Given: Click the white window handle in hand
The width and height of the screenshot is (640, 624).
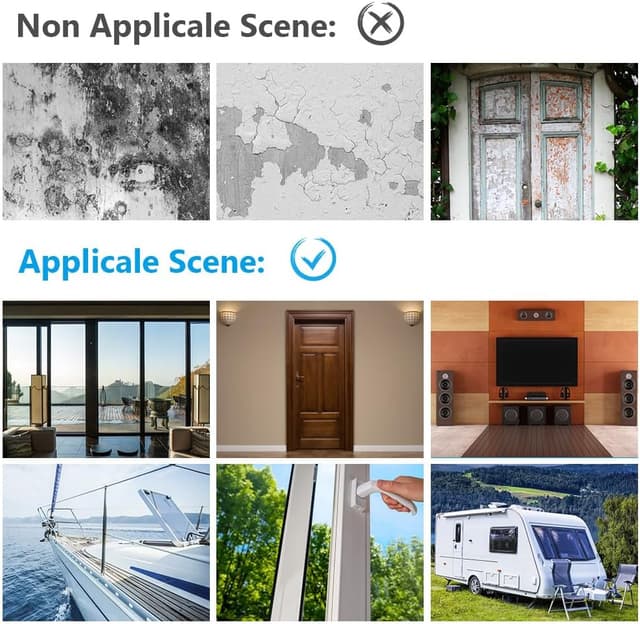Looking at the screenshot, I should coord(382,496).
